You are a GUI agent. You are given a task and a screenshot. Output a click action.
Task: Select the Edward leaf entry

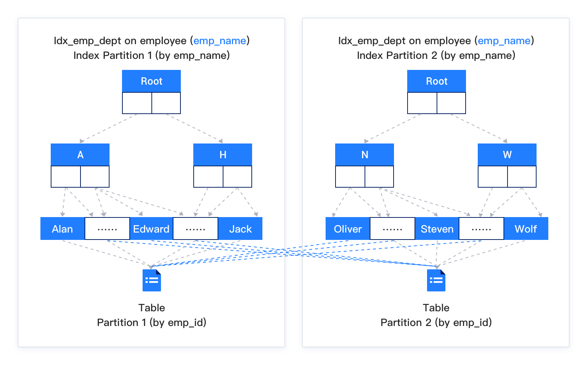coord(151,229)
